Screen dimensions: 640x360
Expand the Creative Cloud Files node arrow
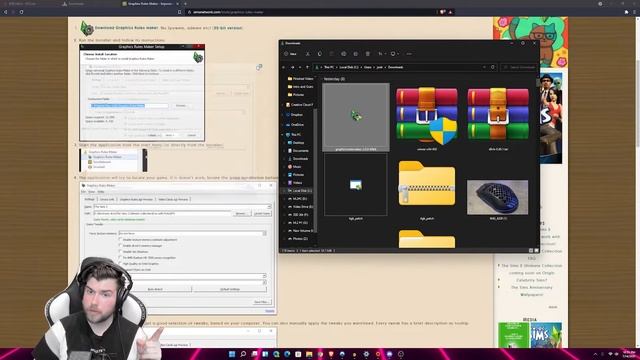click(x=282, y=105)
